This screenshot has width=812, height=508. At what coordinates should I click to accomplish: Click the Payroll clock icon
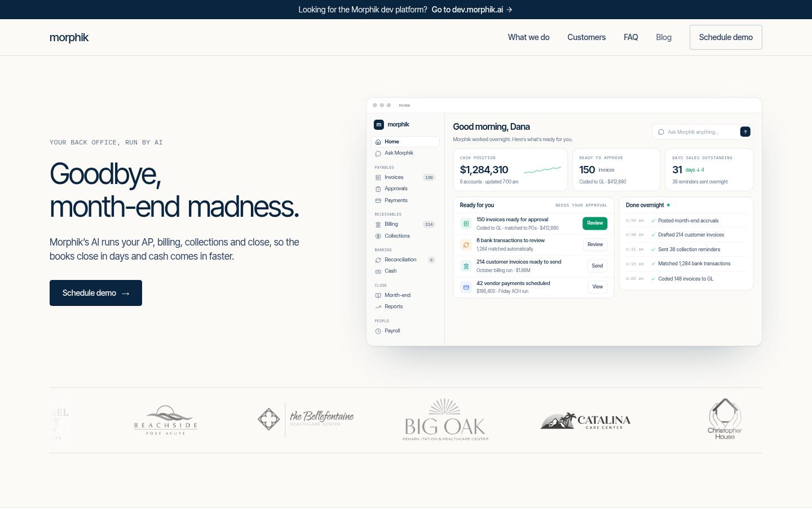378,331
